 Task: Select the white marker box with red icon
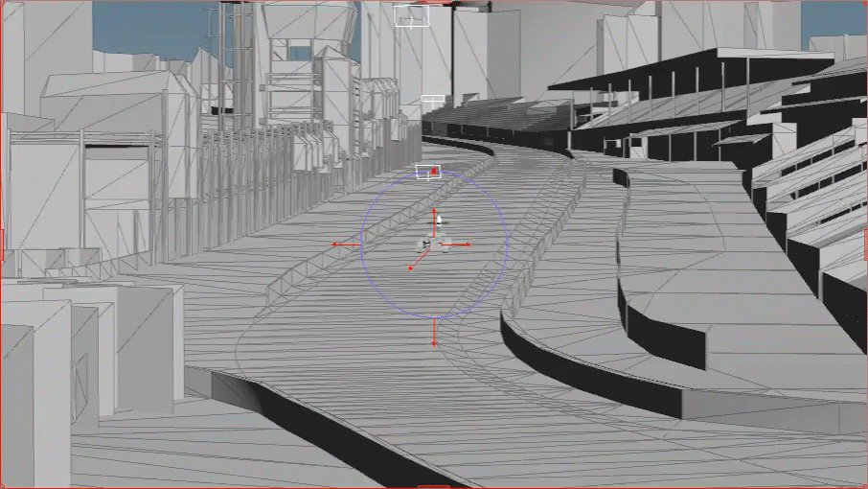pos(428,172)
